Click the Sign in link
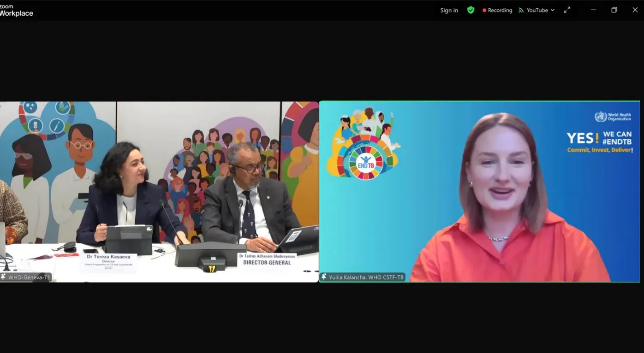Image resolution: width=644 pixels, height=353 pixels. (x=448, y=10)
